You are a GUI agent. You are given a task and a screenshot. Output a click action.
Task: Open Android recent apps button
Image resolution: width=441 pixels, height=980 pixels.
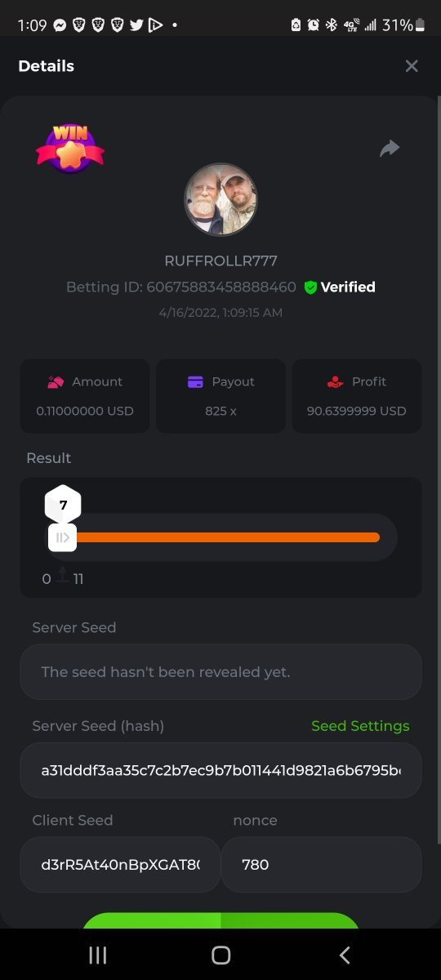tap(97, 955)
